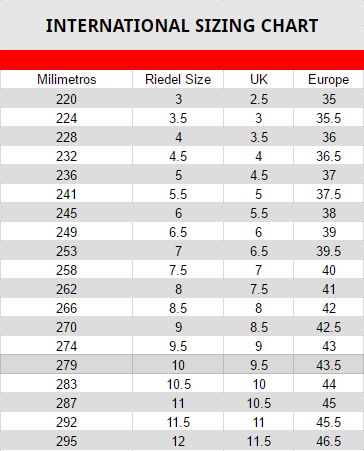
Task: Click Europe size 46.5 cell
Action: click(329, 441)
